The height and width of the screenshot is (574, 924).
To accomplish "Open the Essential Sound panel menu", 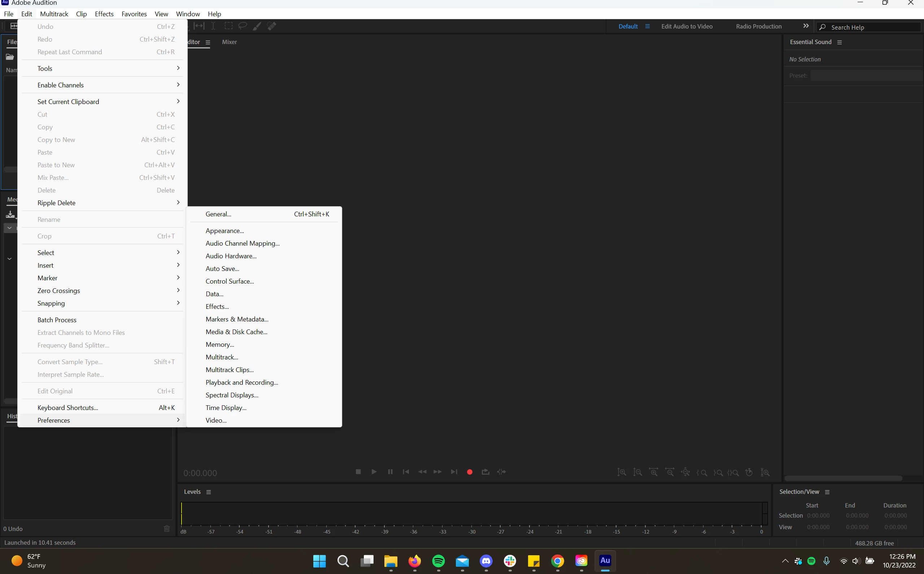I will click(840, 42).
